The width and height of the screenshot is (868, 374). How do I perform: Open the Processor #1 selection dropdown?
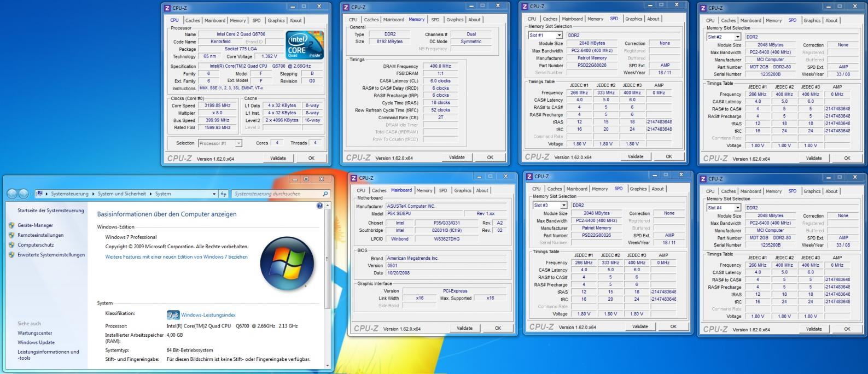(238, 143)
